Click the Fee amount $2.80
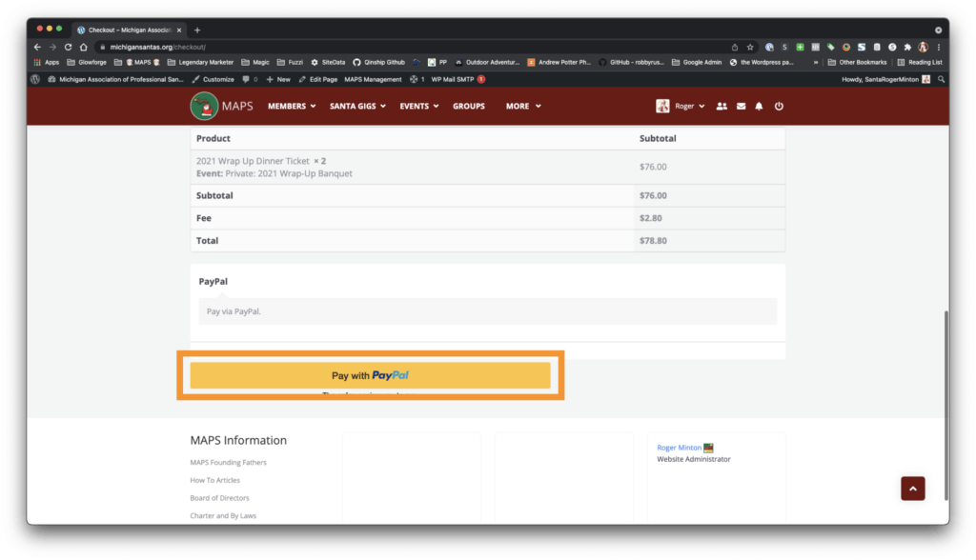This screenshot has height=560, width=976. [x=650, y=218]
